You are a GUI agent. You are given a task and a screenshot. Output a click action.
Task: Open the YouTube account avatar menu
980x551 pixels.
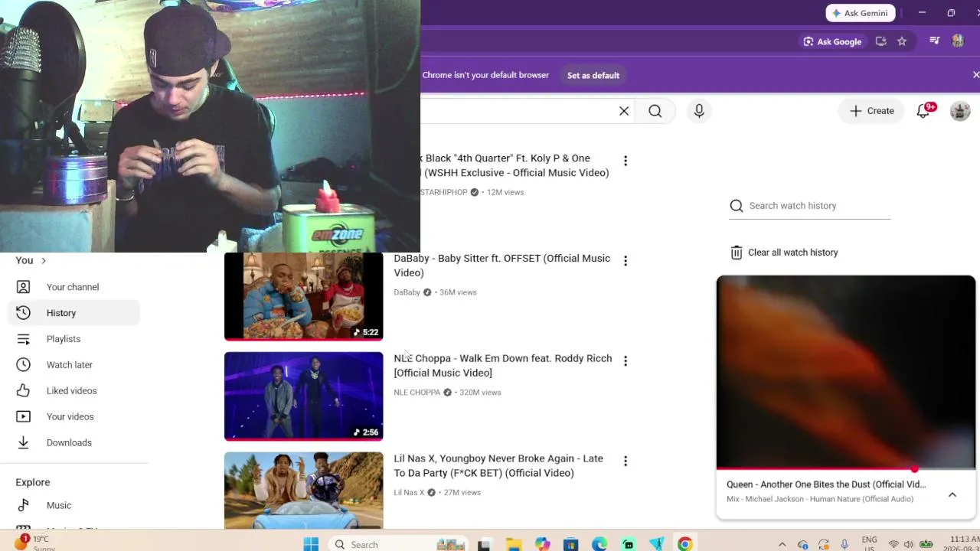[x=960, y=111]
